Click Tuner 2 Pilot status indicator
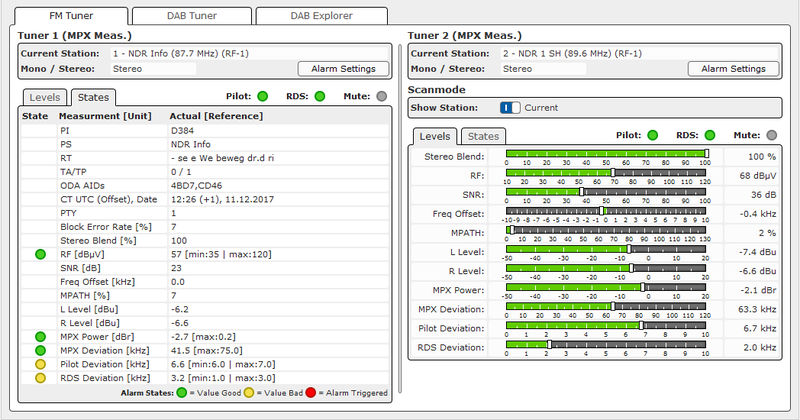Screen dimensions: 800x420 click(653, 135)
